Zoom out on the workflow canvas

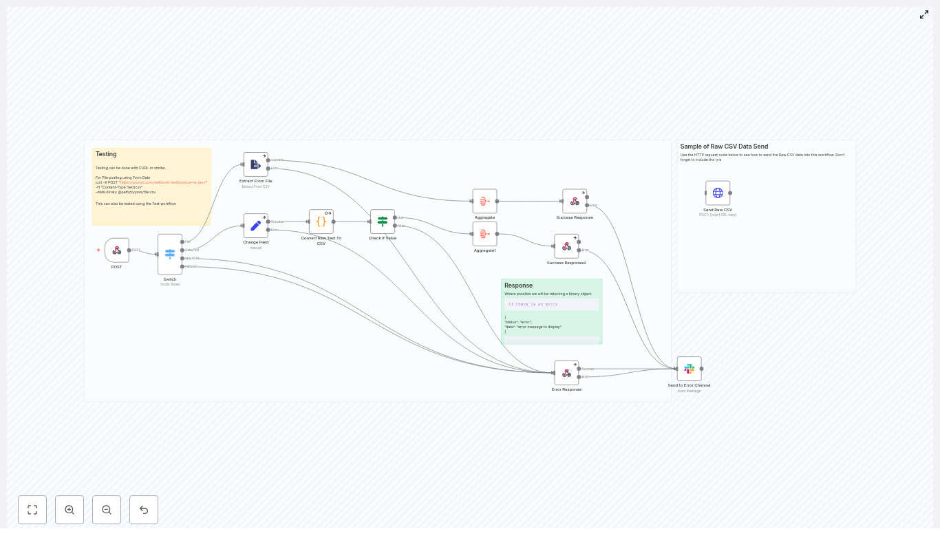point(107,510)
